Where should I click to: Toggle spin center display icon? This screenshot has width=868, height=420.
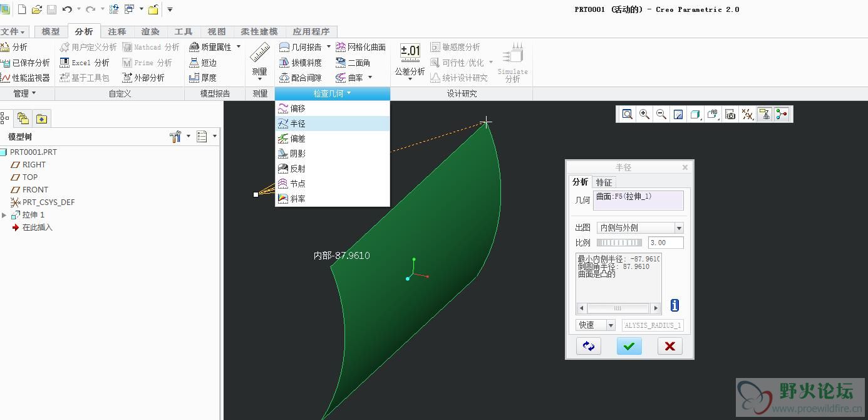pos(764,114)
